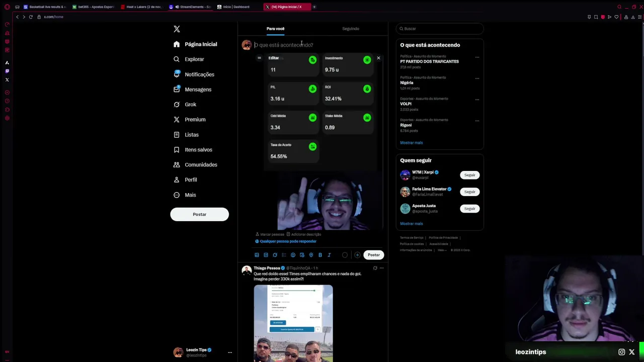Open options for Rigoni trend
644x362 pixels.
pos(477,121)
